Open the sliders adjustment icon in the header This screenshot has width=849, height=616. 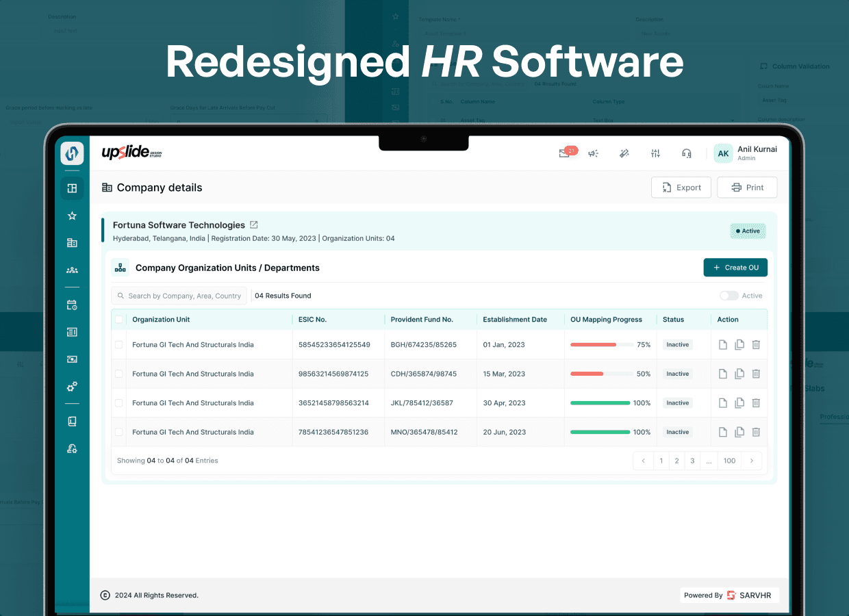(655, 153)
